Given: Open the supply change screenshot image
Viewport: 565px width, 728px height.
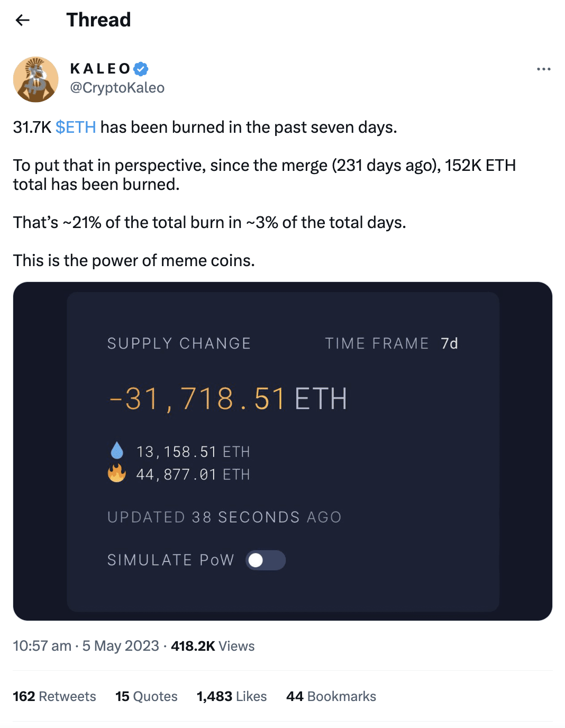Looking at the screenshot, I should coord(282,452).
